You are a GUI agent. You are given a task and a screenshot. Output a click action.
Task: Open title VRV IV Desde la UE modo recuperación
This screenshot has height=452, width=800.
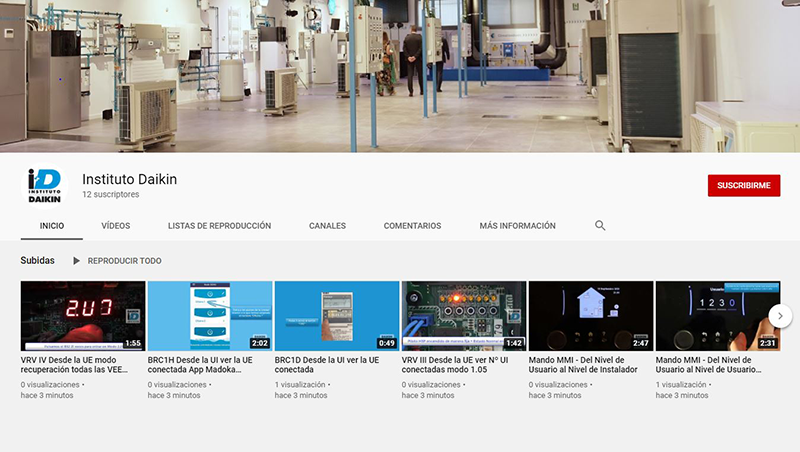tap(74, 365)
